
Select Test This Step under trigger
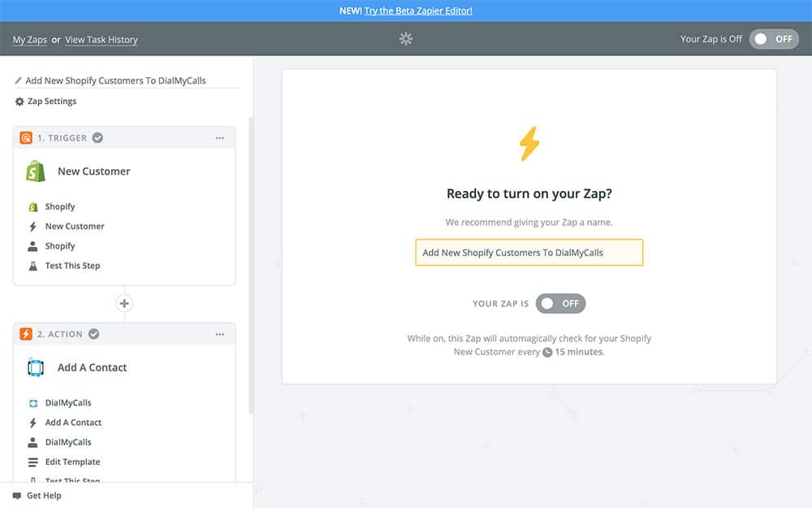(72, 266)
